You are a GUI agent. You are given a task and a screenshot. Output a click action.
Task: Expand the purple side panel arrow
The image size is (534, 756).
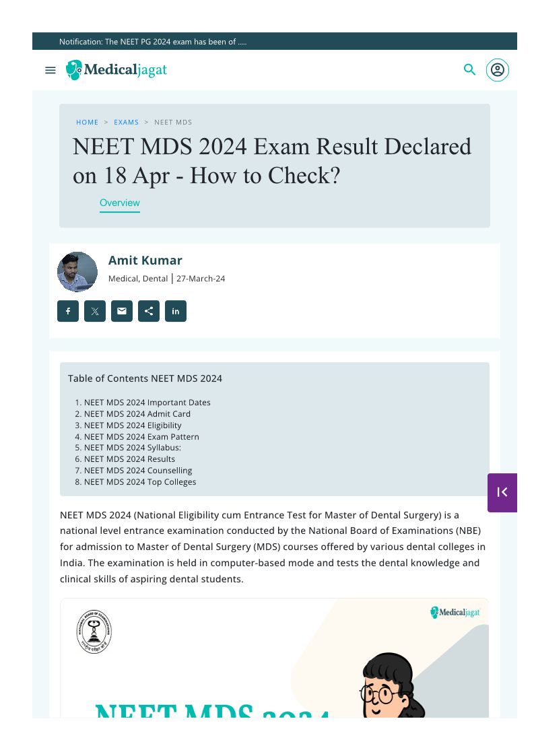pyautogui.click(x=502, y=492)
